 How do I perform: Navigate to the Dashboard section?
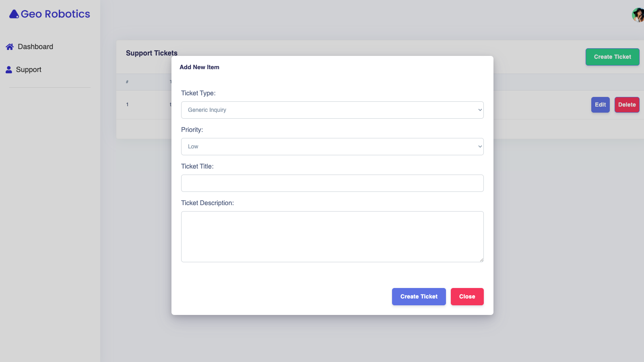click(35, 46)
